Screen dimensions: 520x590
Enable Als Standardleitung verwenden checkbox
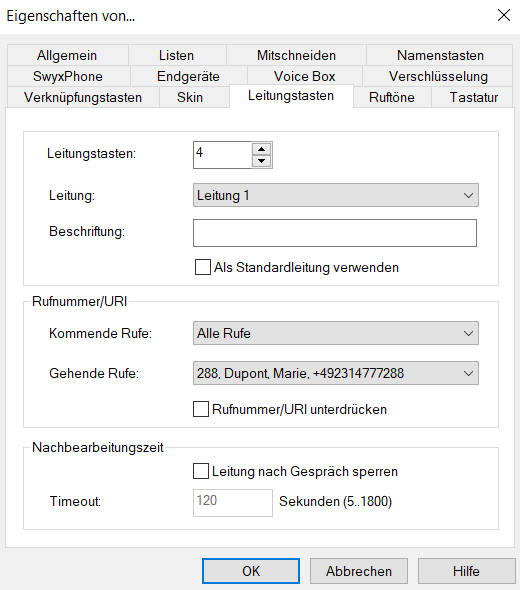pyautogui.click(x=202, y=267)
